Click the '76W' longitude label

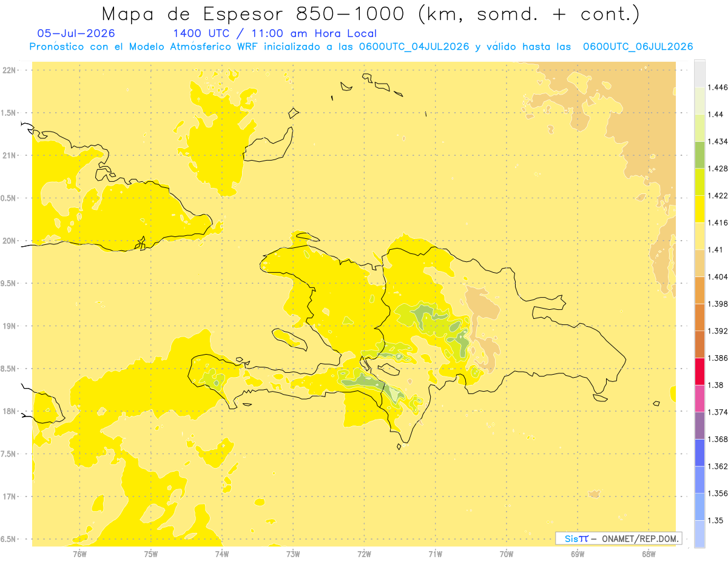(79, 554)
